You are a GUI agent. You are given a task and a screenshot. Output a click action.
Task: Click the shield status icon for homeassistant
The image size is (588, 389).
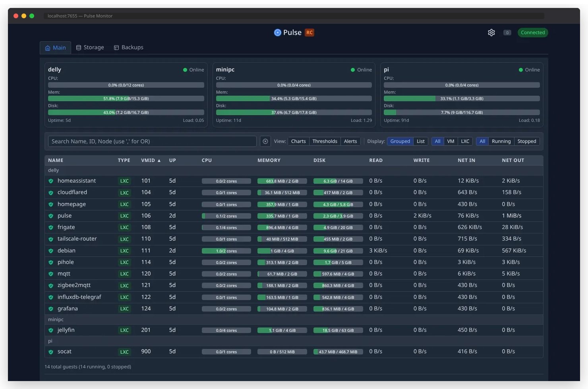pyautogui.click(x=51, y=181)
